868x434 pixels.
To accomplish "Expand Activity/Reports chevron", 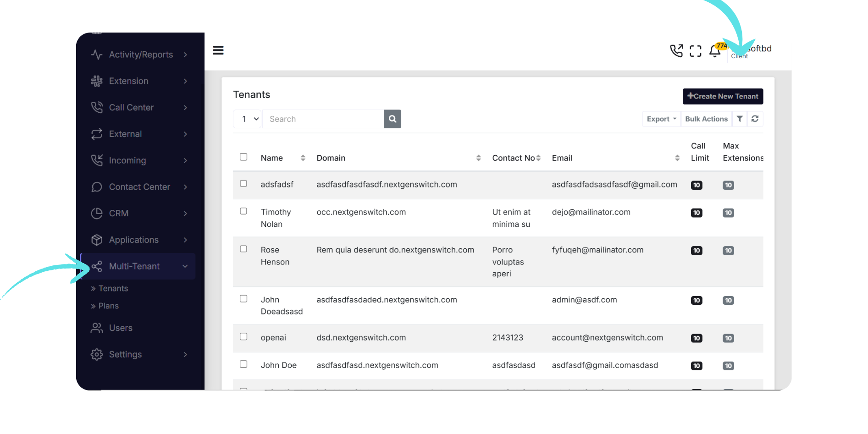I will click(185, 55).
